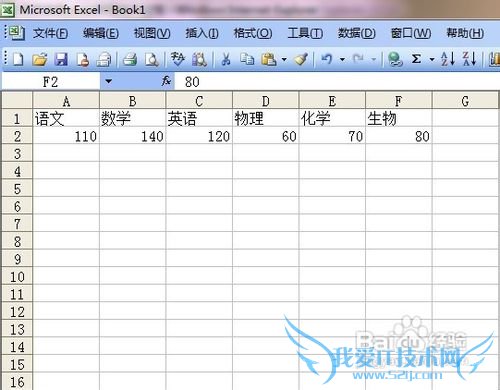Undo the last action with the Undo icon

tap(327, 59)
